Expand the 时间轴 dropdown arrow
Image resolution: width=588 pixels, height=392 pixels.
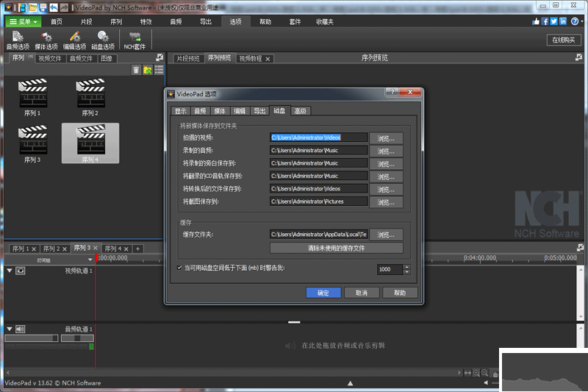pyautogui.click(x=89, y=260)
